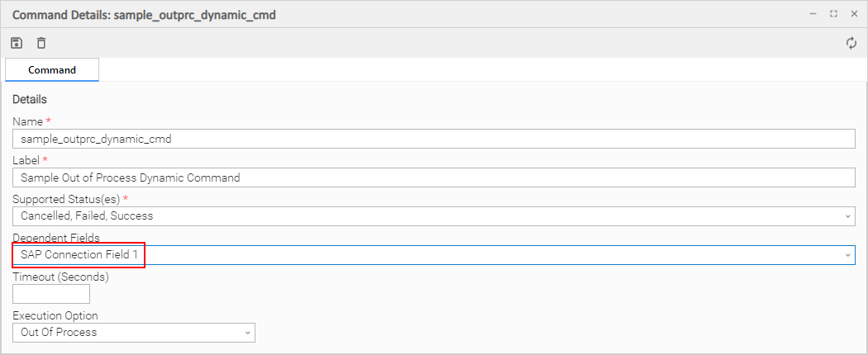
Task: Click the Dependent Fields label
Action: 55,239
